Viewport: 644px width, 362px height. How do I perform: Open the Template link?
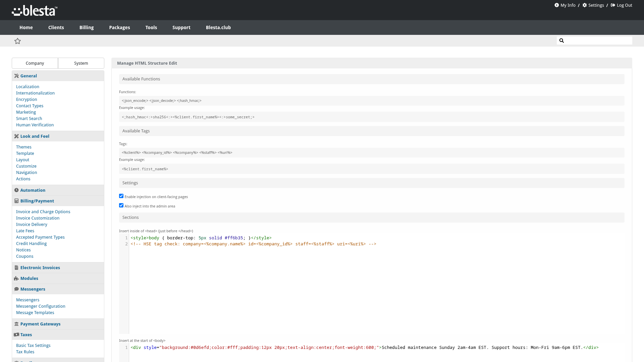(x=25, y=153)
